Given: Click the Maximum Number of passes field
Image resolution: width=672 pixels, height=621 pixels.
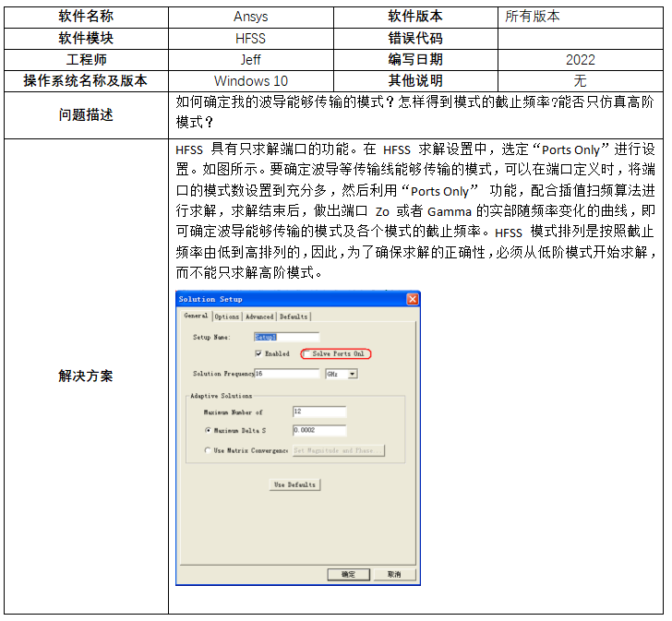Looking at the screenshot, I should point(318,412).
